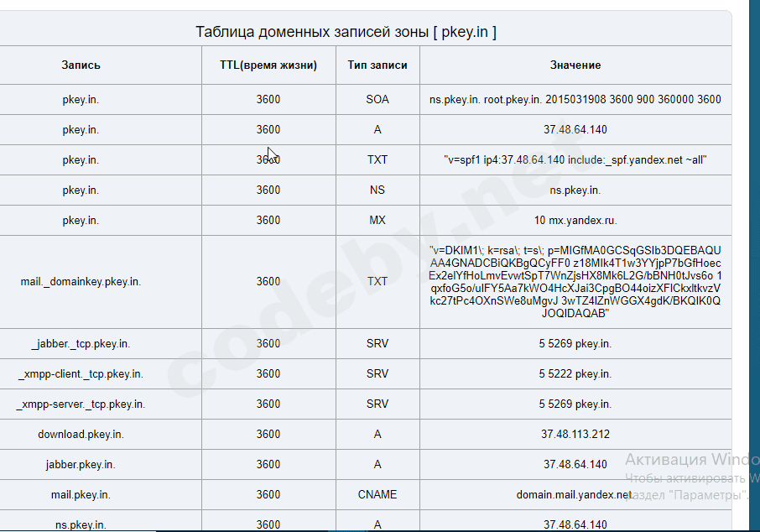Viewport: 760px width, 532px height.
Task: Click the IP value "37.48.113.212"
Action: pyautogui.click(x=575, y=434)
